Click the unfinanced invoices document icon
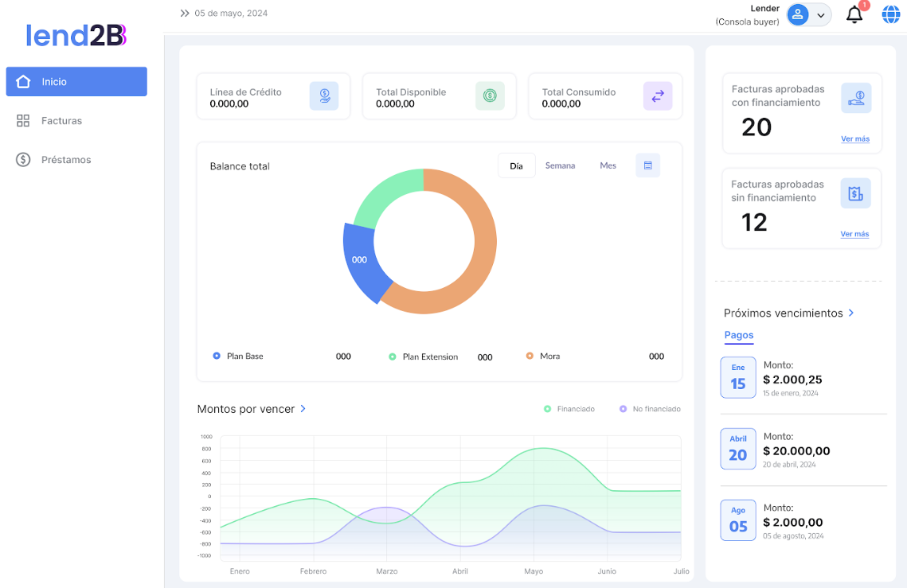Viewport: 907px width, 588px height. pyautogui.click(x=855, y=193)
